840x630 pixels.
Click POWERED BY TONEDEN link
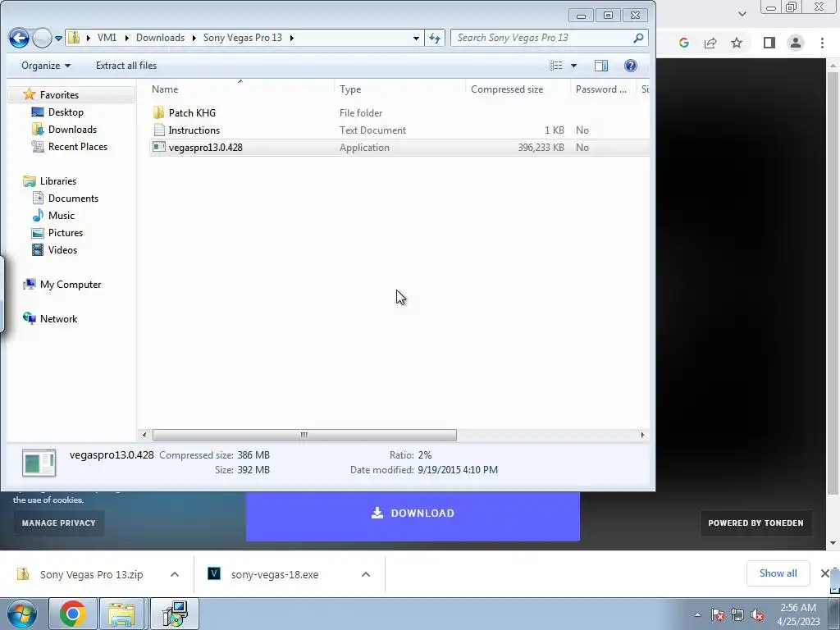(756, 523)
